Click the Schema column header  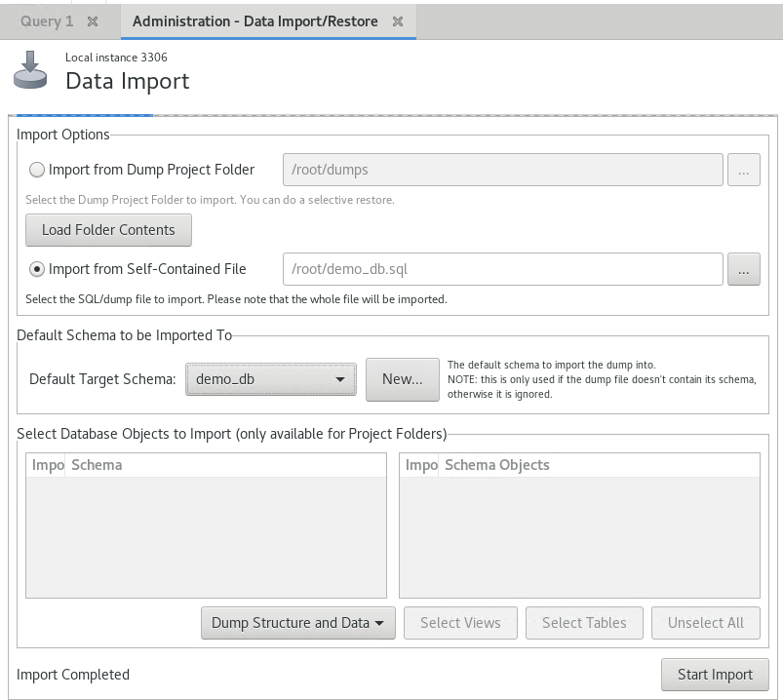click(x=225, y=465)
